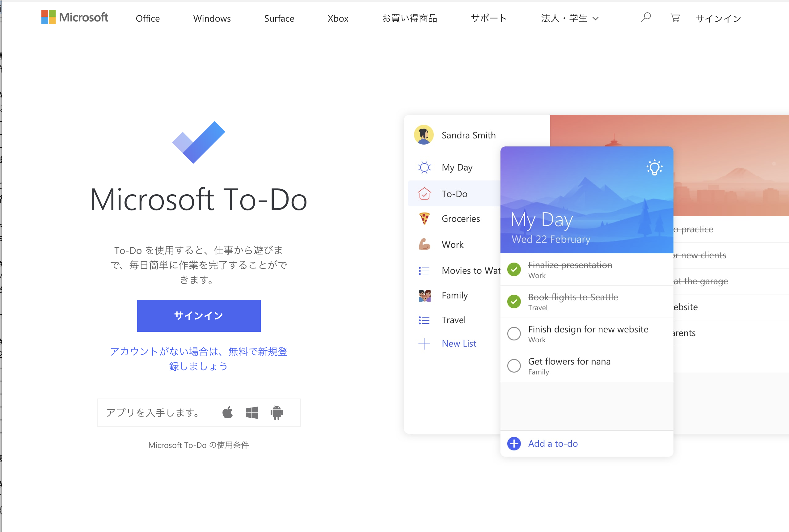Click the New List plus icon
Viewport: 789px width, 532px height.
tap(424, 344)
